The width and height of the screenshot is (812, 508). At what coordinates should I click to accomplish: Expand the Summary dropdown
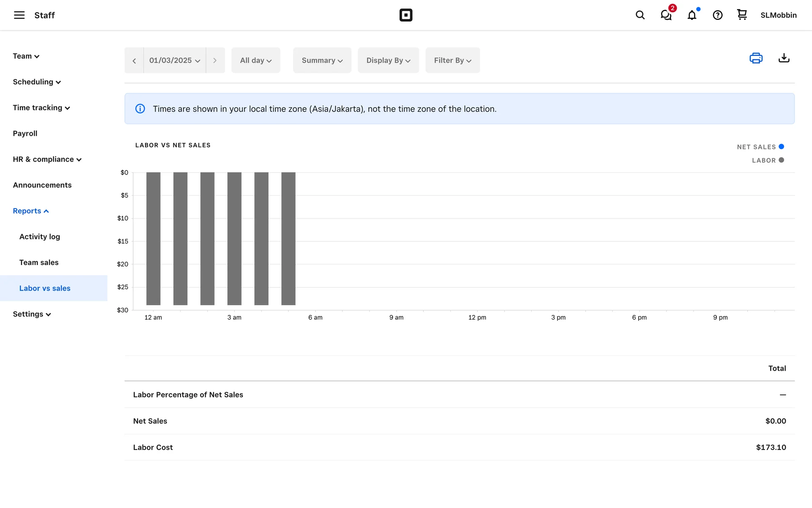click(x=322, y=61)
